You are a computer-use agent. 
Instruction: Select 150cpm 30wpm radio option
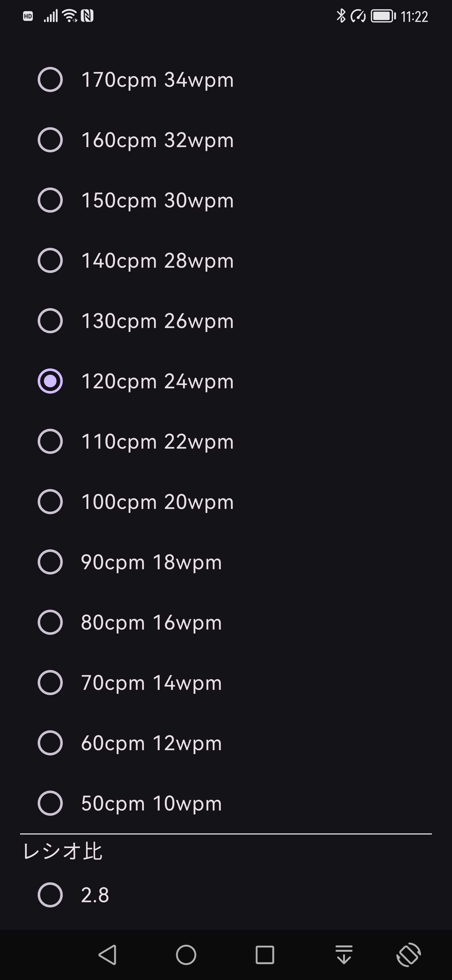click(50, 200)
